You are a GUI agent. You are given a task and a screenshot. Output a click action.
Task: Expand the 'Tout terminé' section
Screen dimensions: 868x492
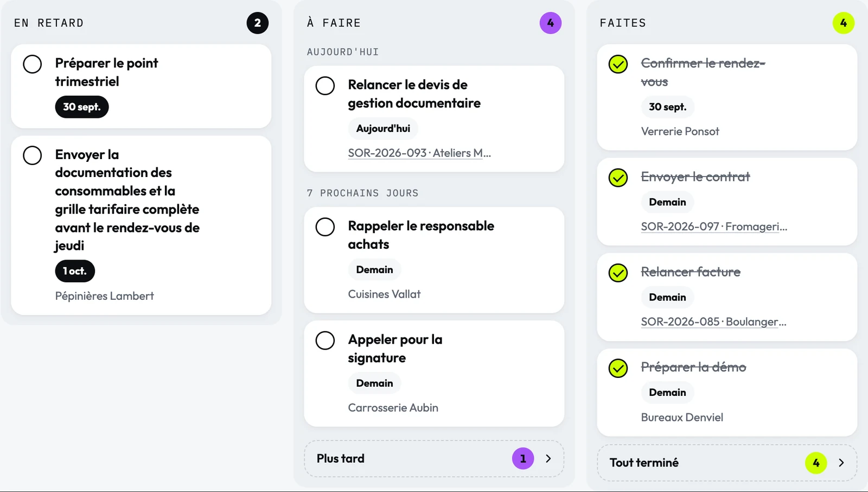(x=727, y=463)
